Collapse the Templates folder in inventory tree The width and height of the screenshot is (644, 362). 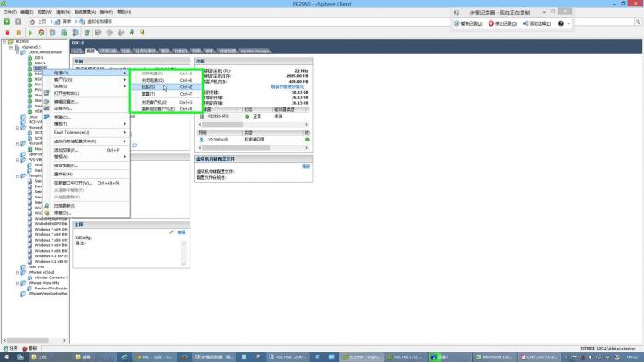[17, 175]
